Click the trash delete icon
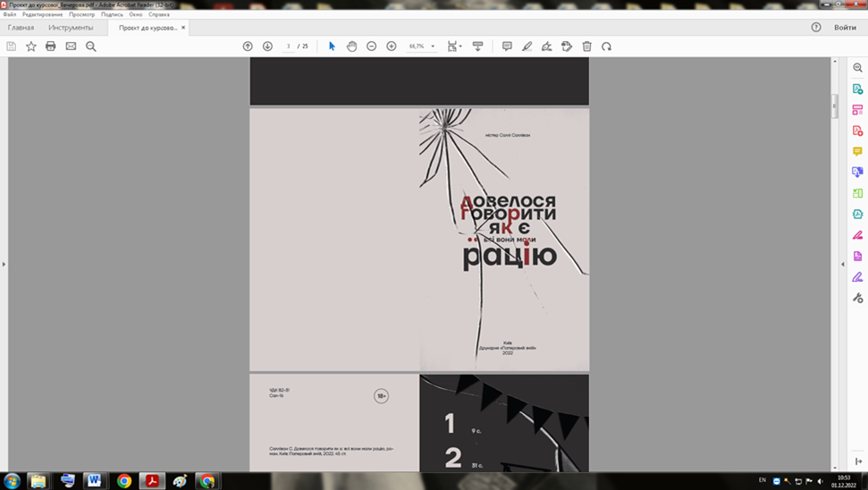The height and width of the screenshot is (490, 868). [586, 46]
